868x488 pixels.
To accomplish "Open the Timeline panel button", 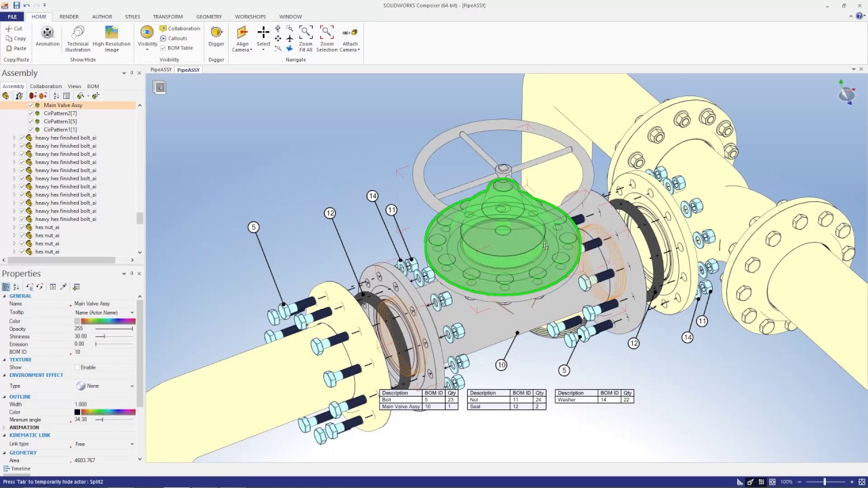I will pos(16,468).
